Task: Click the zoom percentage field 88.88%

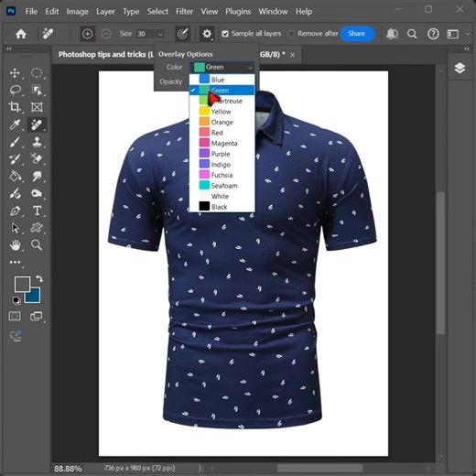Action: 69,469
